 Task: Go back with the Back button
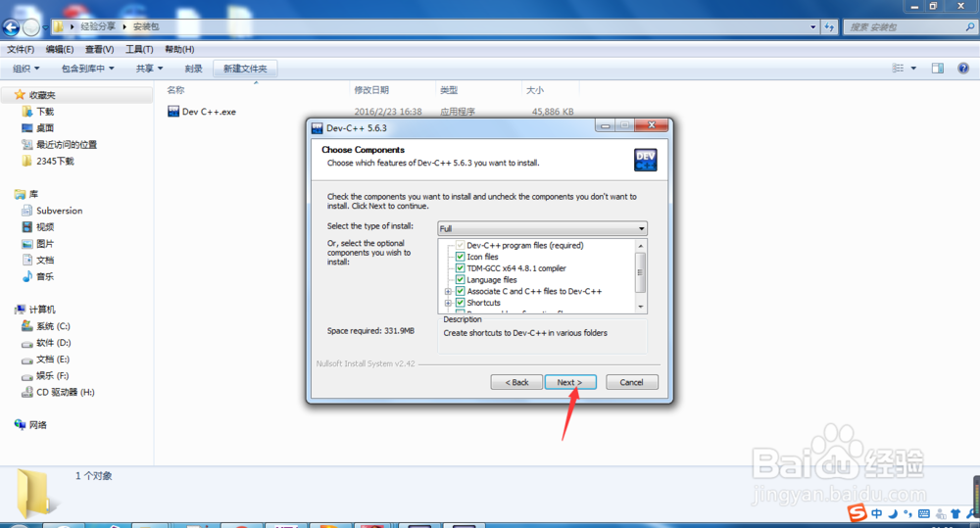coord(516,382)
